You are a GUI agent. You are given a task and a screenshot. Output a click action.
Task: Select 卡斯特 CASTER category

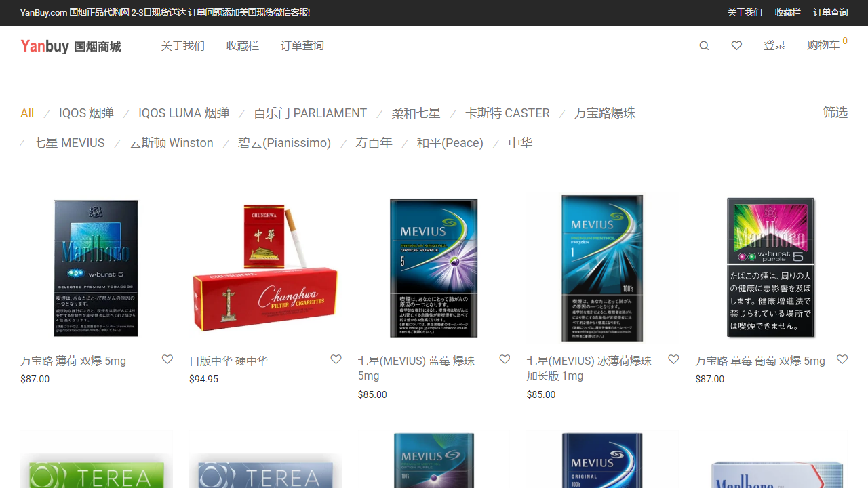pyautogui.click(x=507, y=113)
